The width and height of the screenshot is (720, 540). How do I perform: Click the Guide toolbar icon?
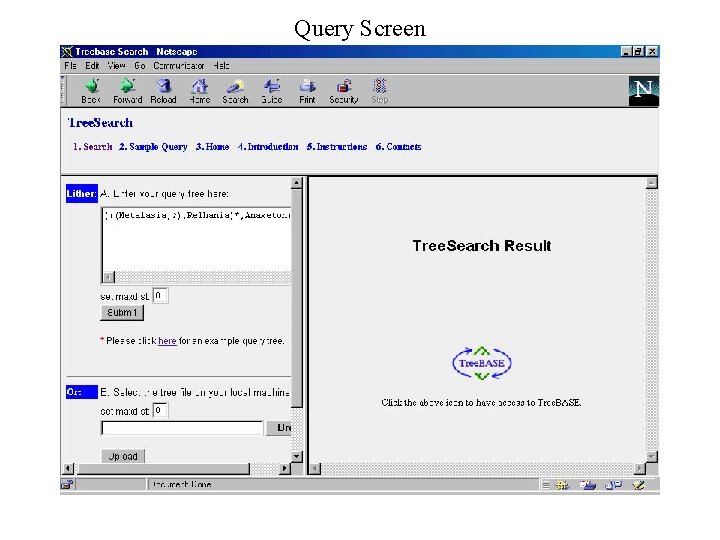click(271, 91)
